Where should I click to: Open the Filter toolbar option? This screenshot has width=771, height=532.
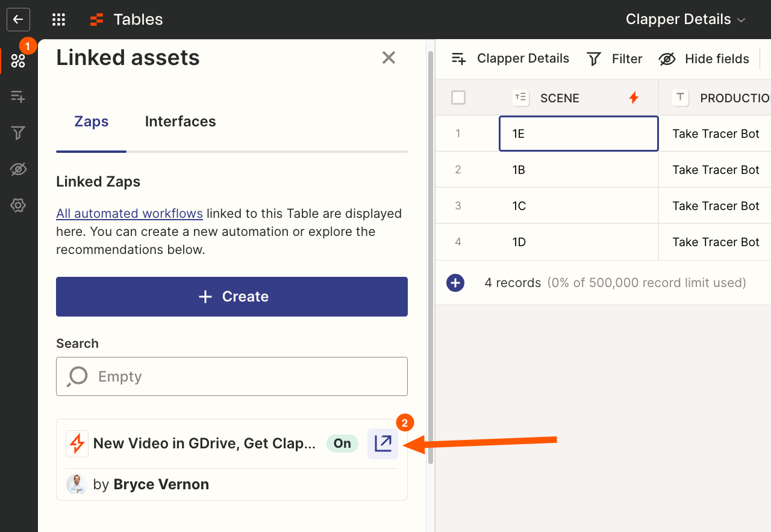[x=614, y=59]
